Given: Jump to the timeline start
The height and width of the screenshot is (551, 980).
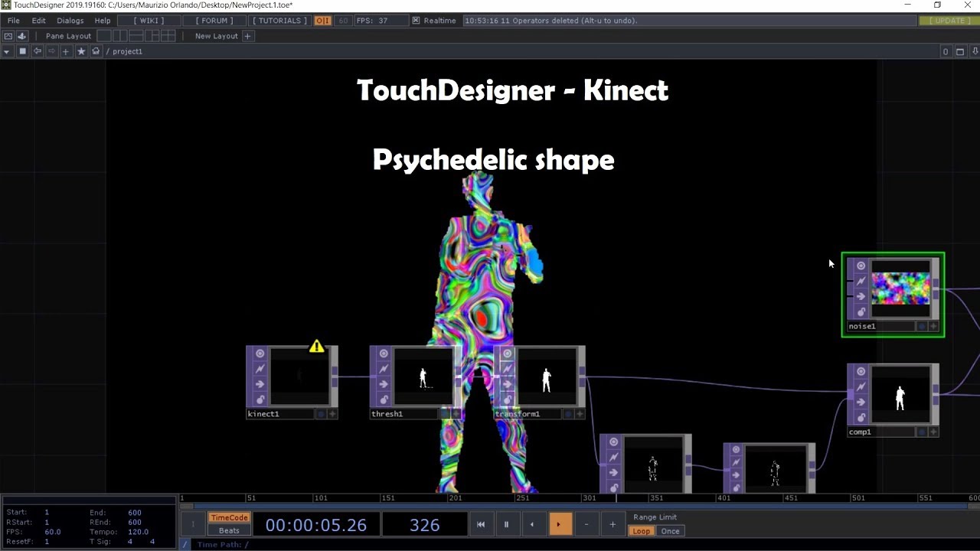Looking at the screenshot, I should [x=481, y=524].
